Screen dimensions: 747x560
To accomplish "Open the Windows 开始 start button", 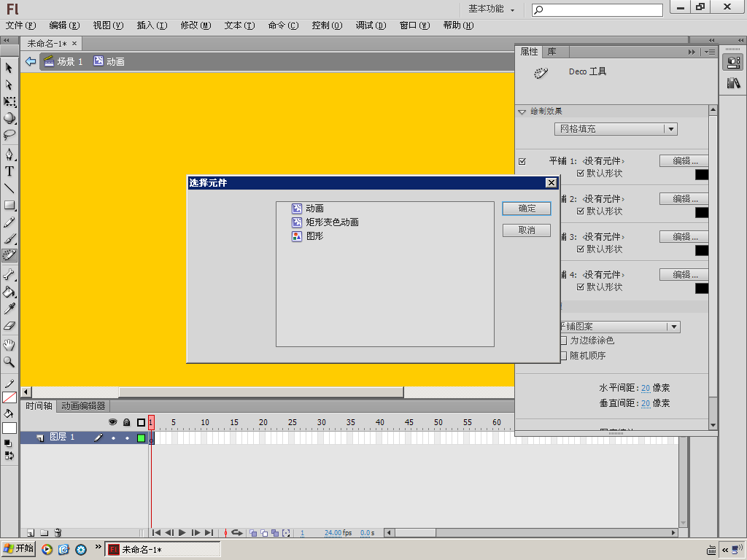I will (x=18, y=548).
